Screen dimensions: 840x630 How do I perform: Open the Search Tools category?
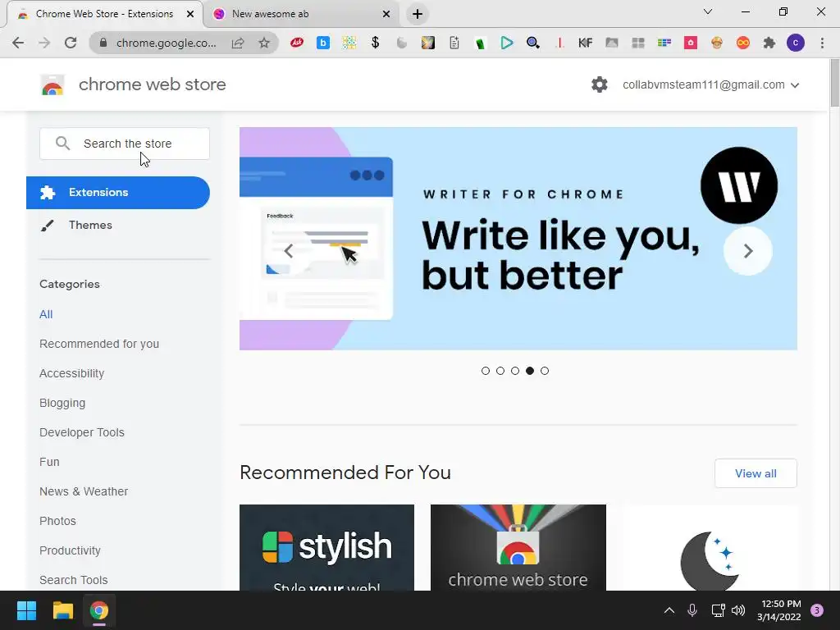tap(73, 580)
